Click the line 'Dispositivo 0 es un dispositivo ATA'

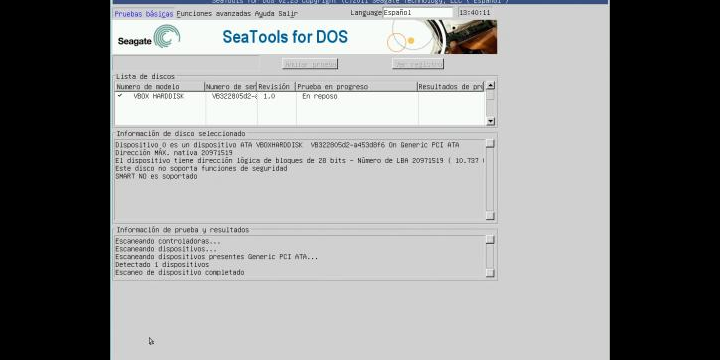pyautogui.click(x=287, y=145)
